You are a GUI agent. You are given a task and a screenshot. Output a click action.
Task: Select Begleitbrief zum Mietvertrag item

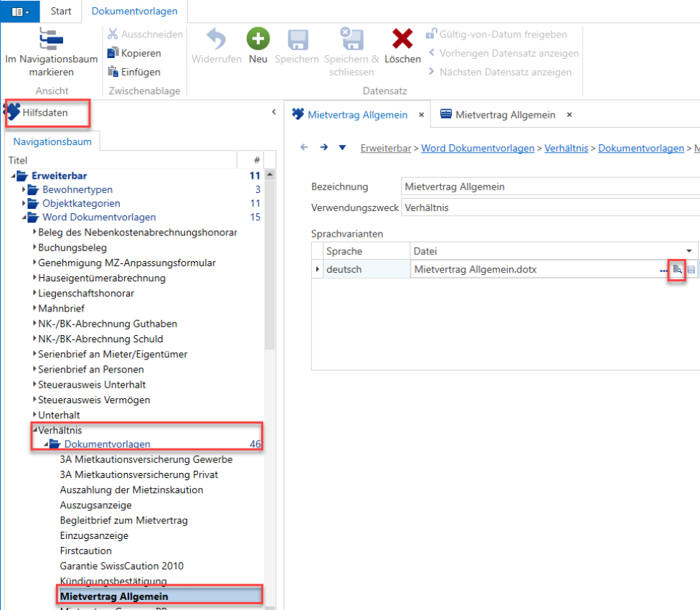(x=123, y=520)
